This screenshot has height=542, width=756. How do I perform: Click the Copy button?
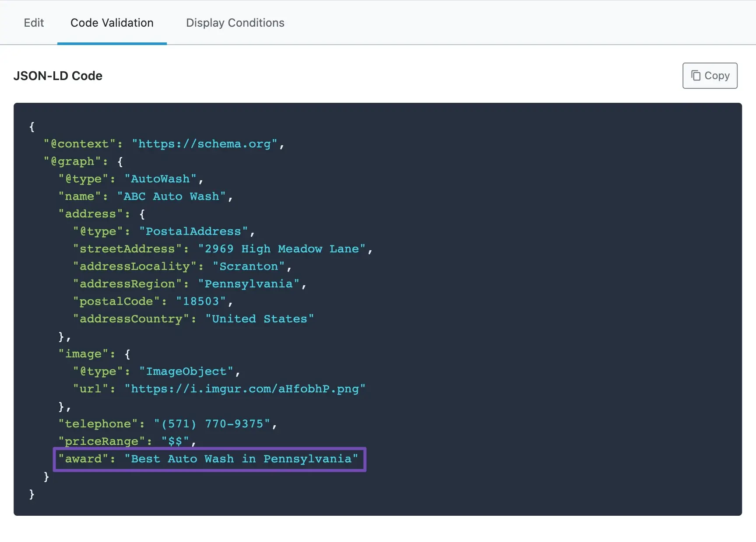click(709, 75)
